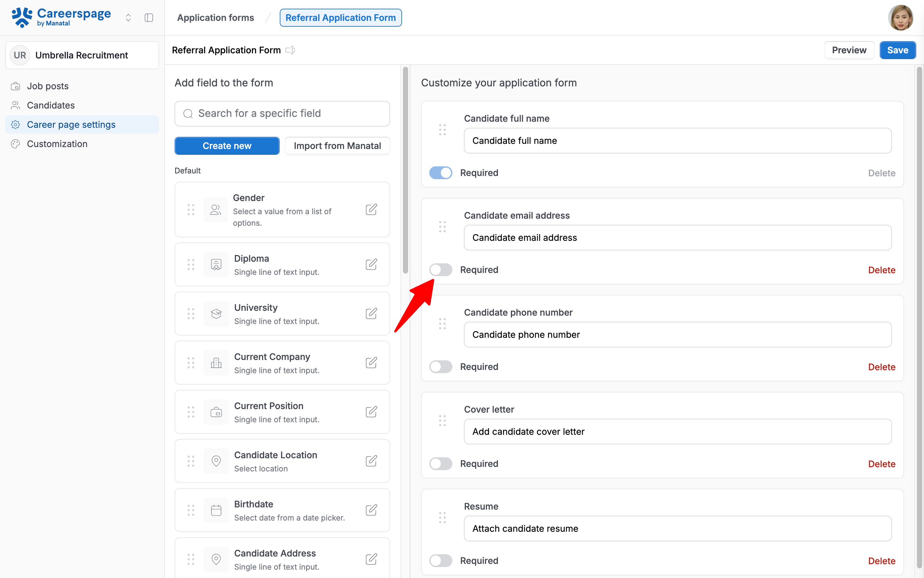Open Customization in sidebar
Screen dimensions: 924x578
click(x=82, y=144)
